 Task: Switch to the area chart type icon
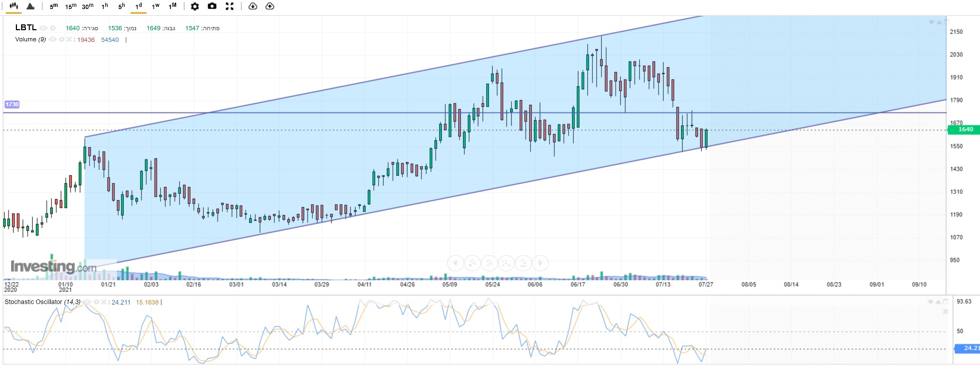tap(31, 6)
